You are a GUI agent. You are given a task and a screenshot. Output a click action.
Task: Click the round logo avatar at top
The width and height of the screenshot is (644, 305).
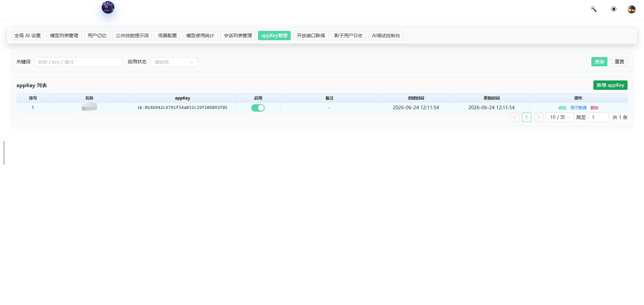pos(108,7)
